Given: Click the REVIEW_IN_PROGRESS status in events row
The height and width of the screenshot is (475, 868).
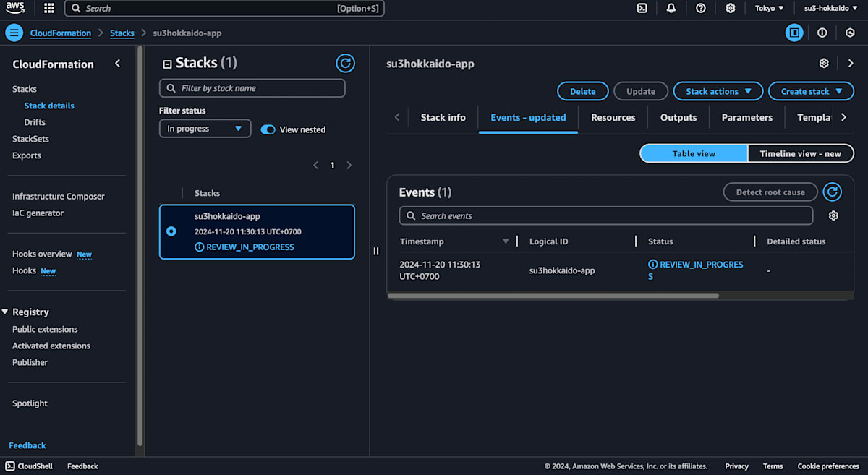Looking at the screenshot, I should (696, 270).
